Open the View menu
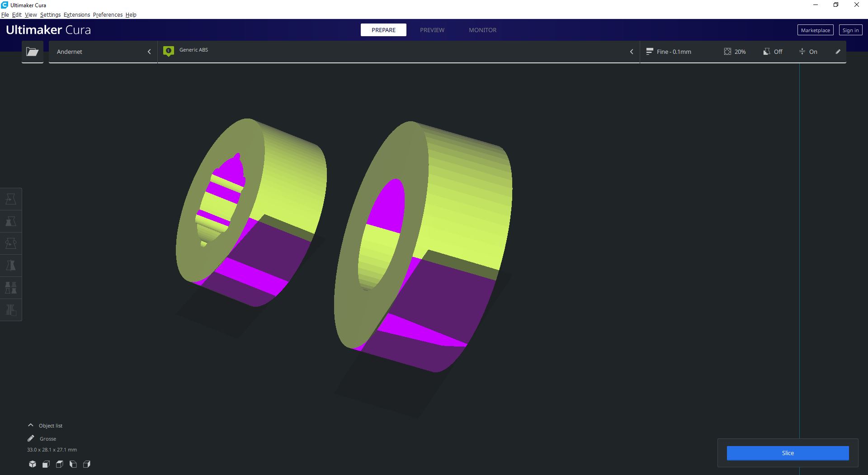868x475 pixels. point(31,14)
